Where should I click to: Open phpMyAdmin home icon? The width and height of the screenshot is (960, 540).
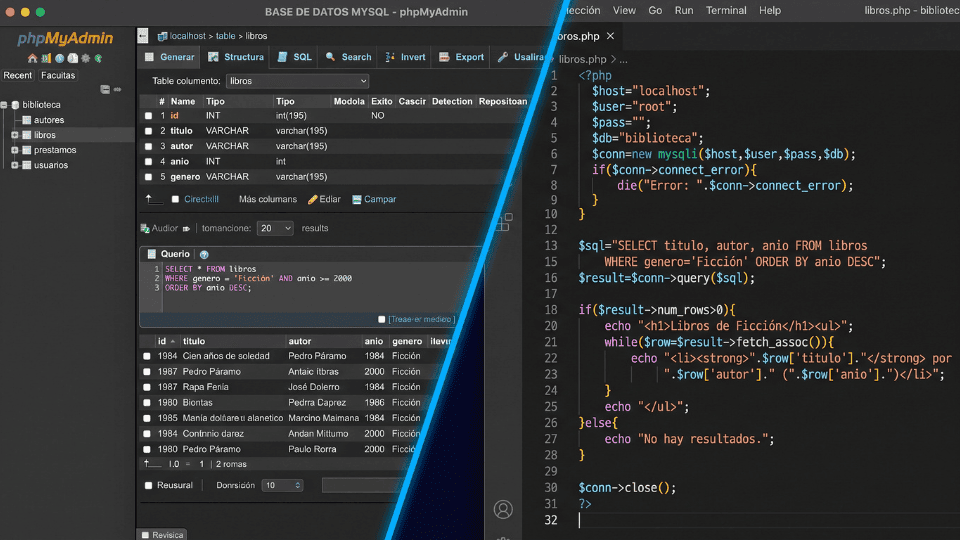[x=32, y=58]
